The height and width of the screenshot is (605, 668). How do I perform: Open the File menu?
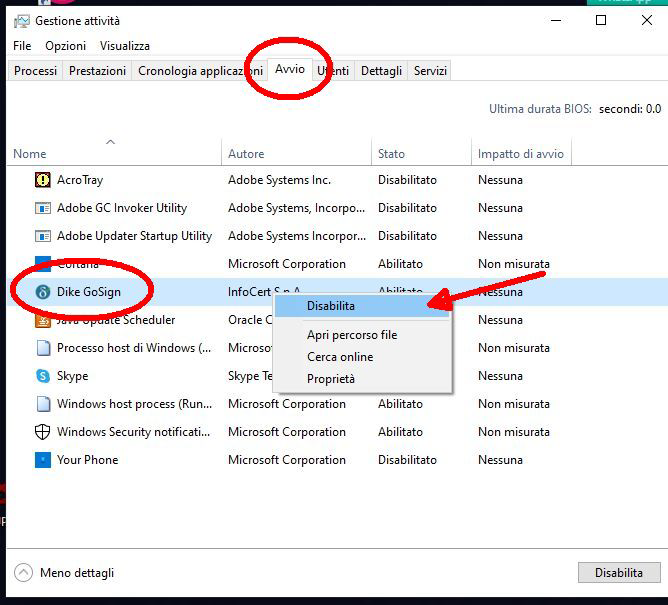pyautogui.click(x=22, y=46)
